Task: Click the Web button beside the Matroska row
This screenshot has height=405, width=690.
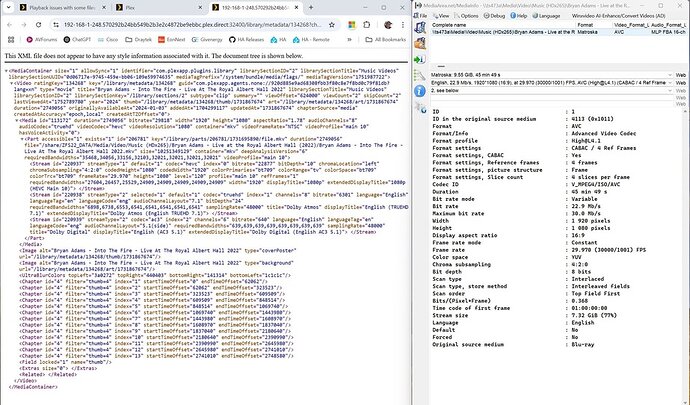Action: [681, 75]
